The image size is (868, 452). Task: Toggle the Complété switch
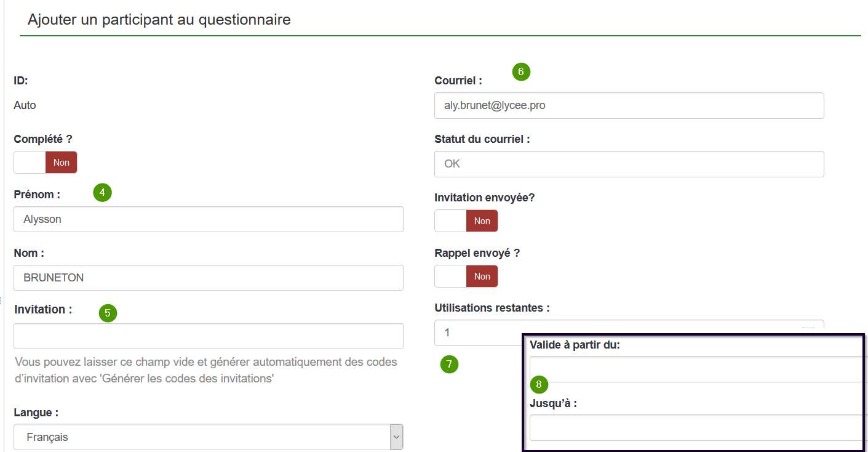coord(46,163)
